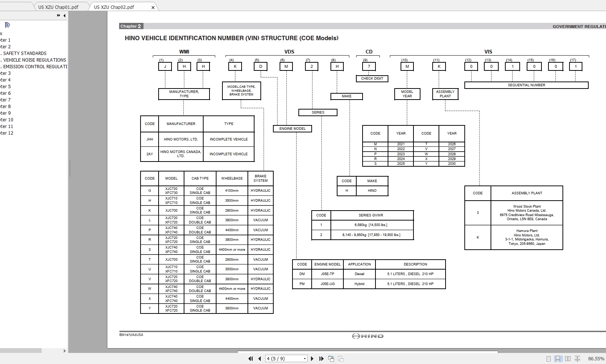Open the Chapter 6 bookmark
Image resolution: width=606 pixels, height=364 pixels.
[x=5, y=93]
